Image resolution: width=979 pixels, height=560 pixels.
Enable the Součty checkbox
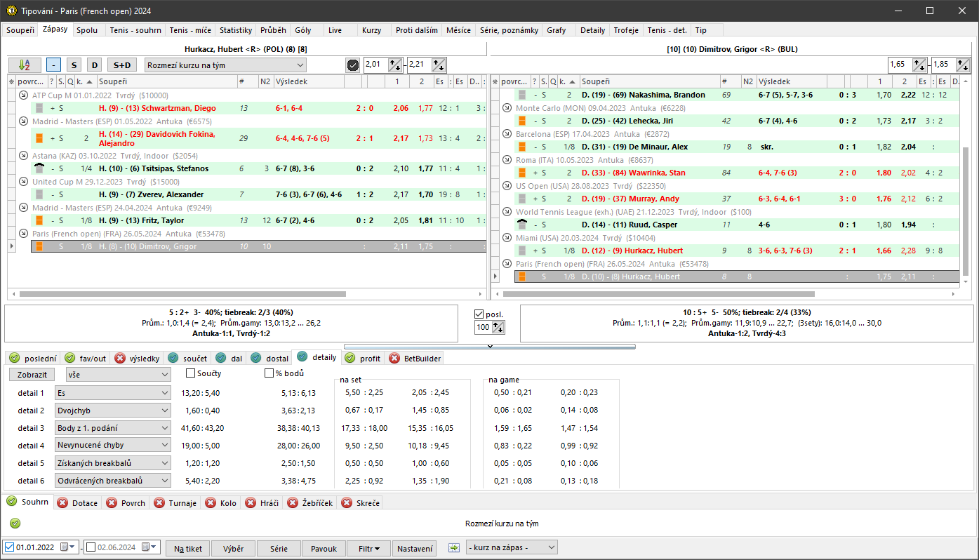point(191,373)
